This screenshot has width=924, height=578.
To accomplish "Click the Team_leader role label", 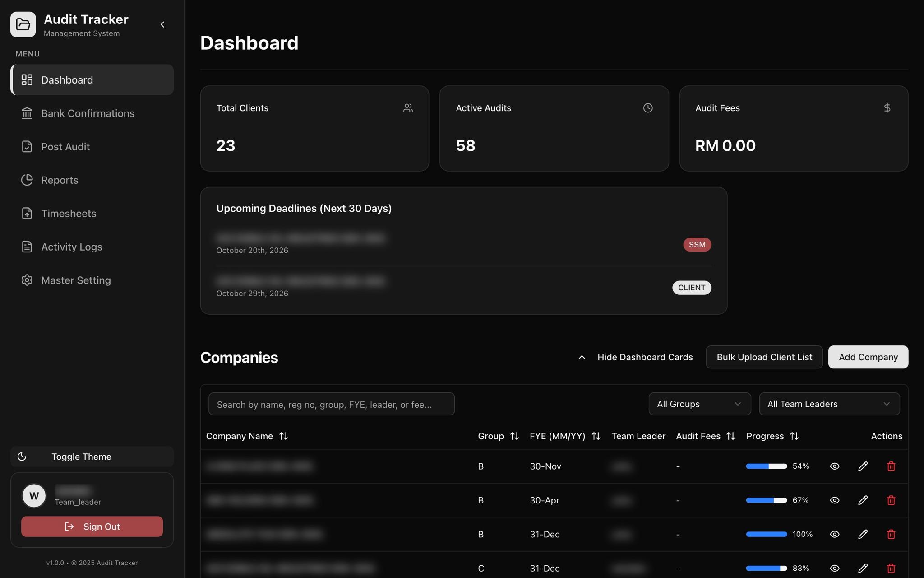I will click(78, 502).
